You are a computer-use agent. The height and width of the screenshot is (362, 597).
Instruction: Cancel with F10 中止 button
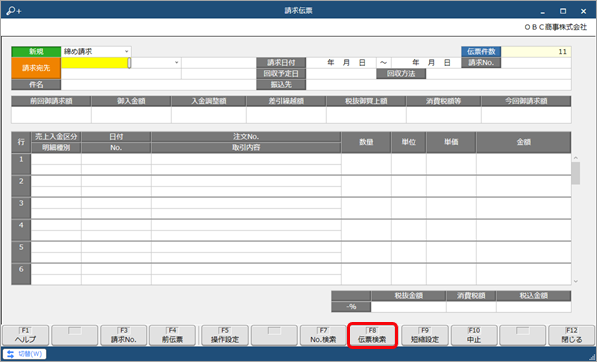(474, 335)
